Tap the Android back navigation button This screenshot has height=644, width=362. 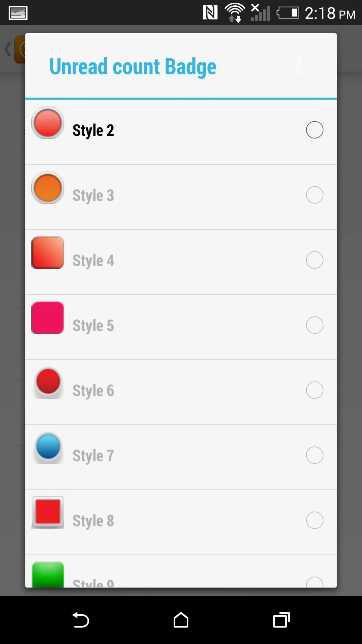[x=80, y=620]
